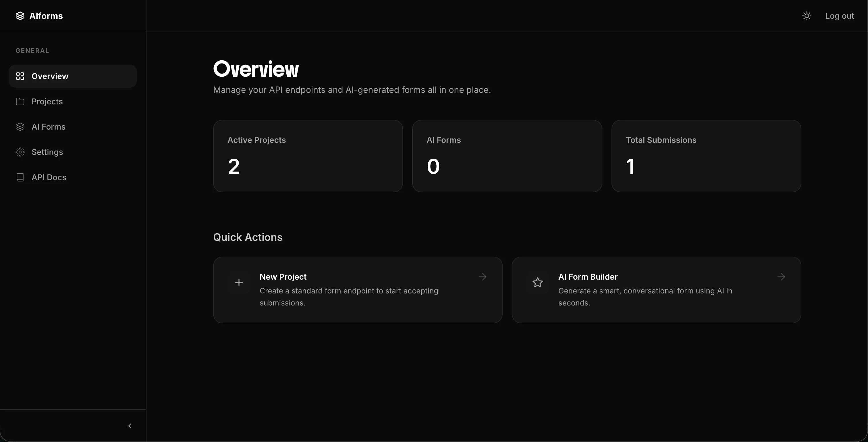Click the Total Submissions count 1

(630, 167)
